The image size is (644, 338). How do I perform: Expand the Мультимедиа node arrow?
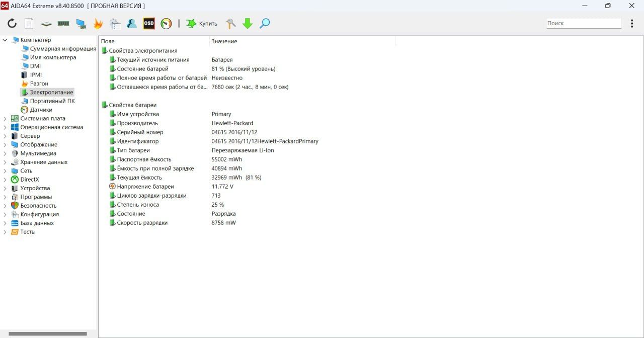click(5, 153)
